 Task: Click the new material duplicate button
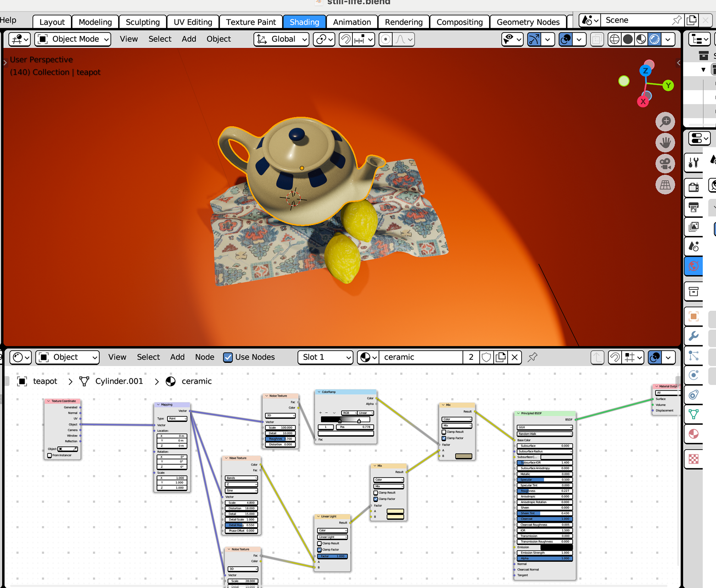coord(500,357)
